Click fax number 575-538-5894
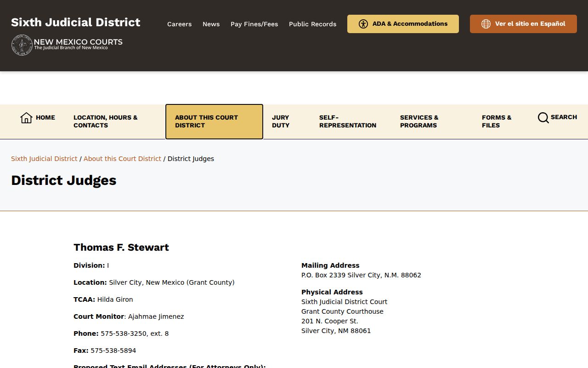 click(x=113, y=351)
